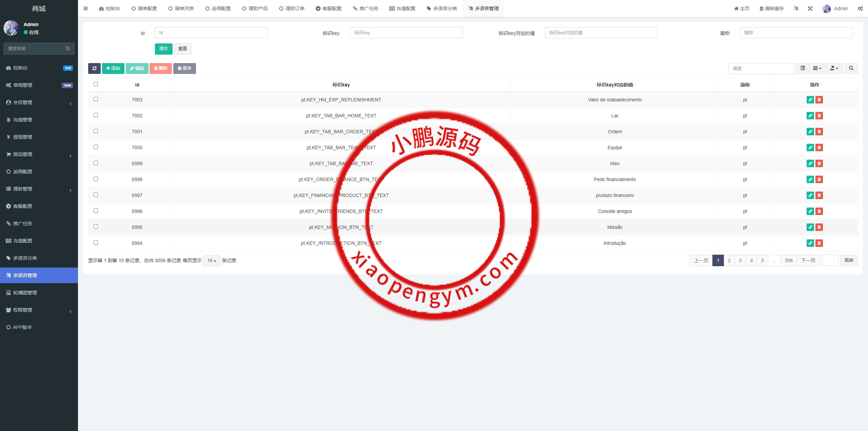Toggle the detail view icon next to search box

coord(803,68)
